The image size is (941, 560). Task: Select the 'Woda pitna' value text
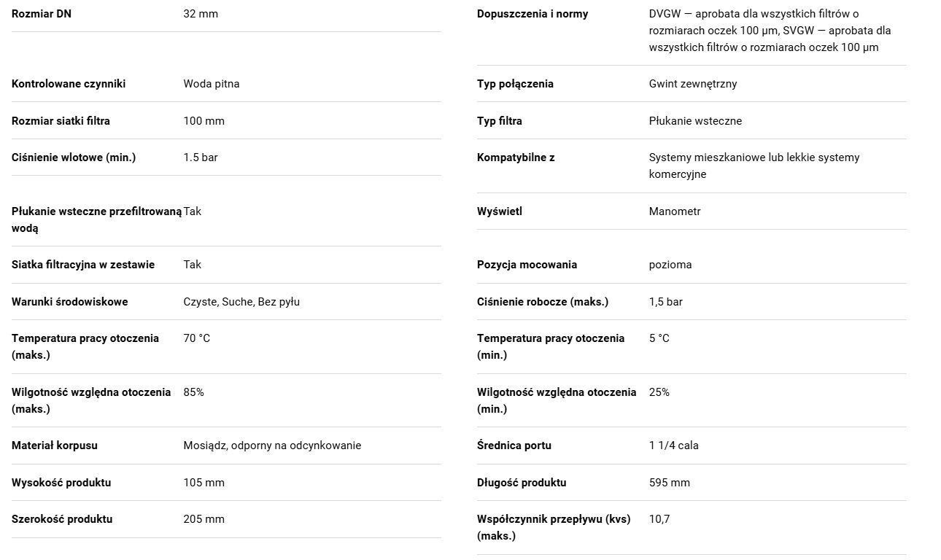pyautogui.click(x=212, y=84)
